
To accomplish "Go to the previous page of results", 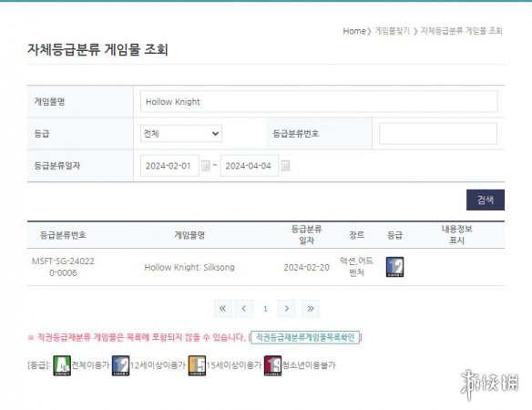I will point(243,309).
